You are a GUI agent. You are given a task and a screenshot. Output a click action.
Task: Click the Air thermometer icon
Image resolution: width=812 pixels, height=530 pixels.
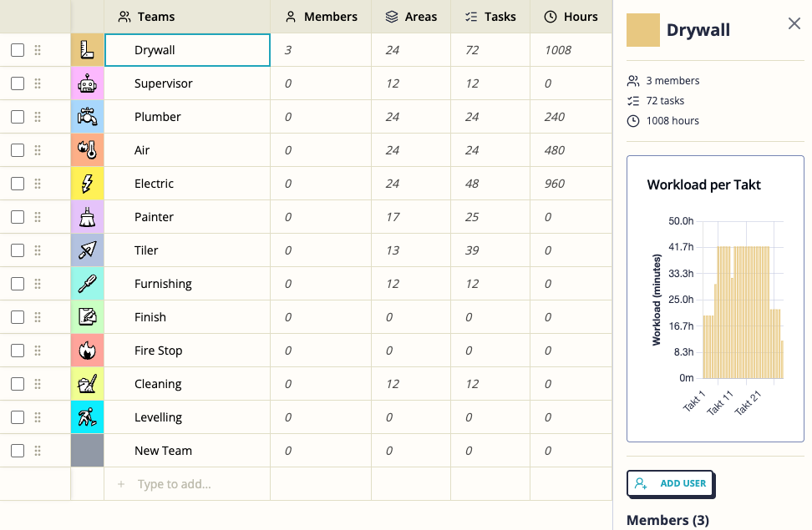click(87, 150)
